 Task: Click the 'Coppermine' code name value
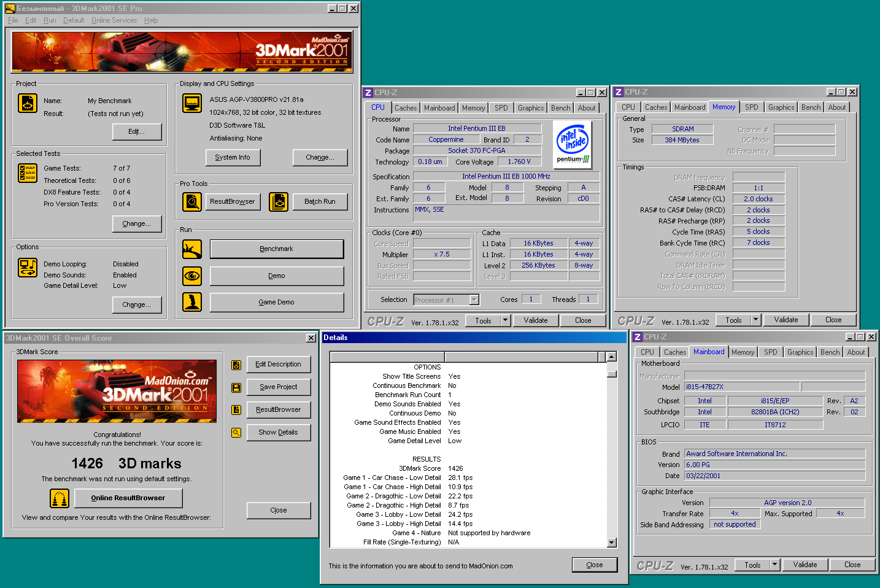tap(446, 140)
